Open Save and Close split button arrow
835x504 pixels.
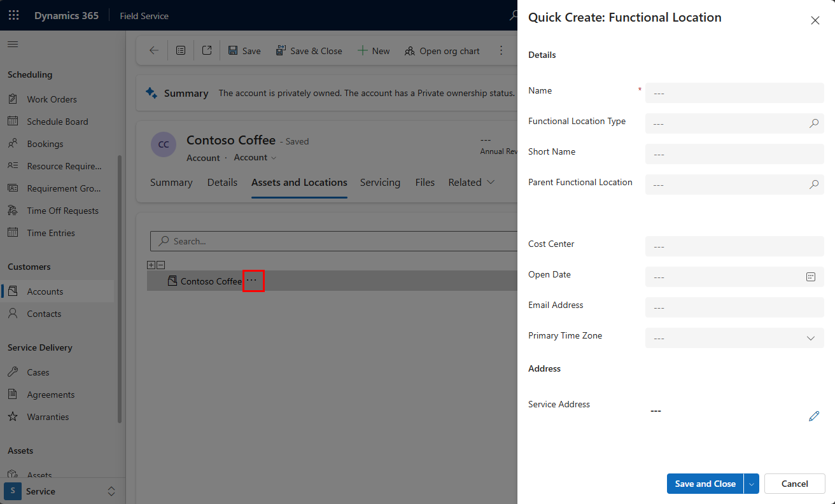coord(751,484)
